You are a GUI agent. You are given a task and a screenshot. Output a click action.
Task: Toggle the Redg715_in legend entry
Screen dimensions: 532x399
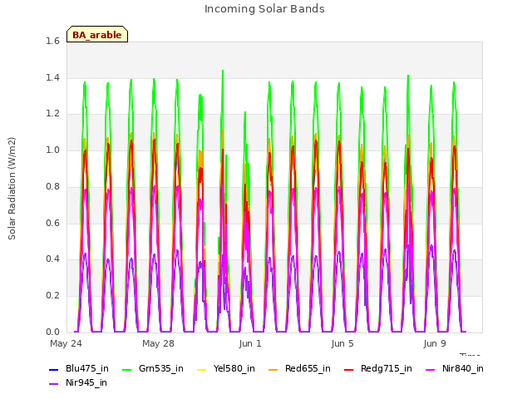[x=378, y=369]
